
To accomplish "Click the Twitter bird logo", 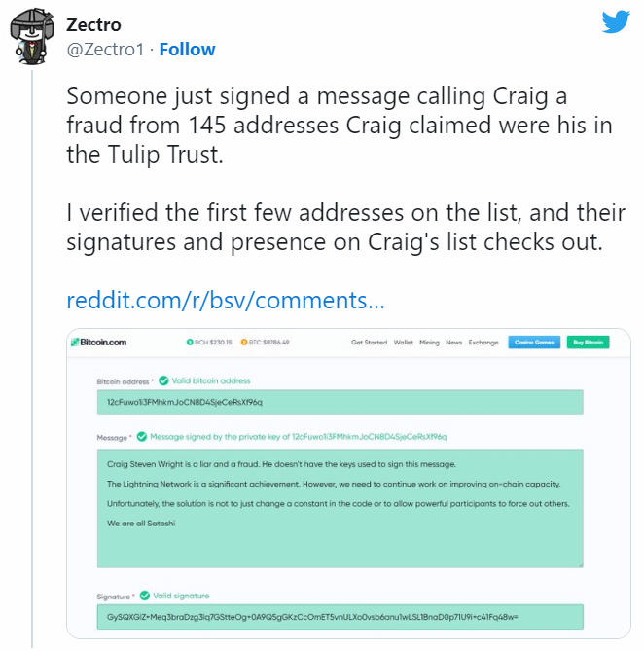I will [x=615, y=22].
